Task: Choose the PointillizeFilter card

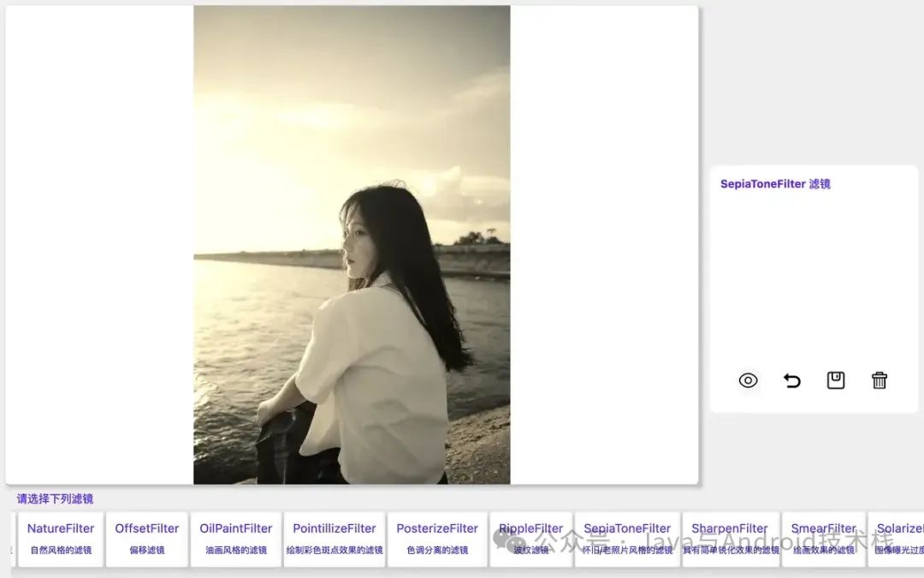Action: click(335, 539)
